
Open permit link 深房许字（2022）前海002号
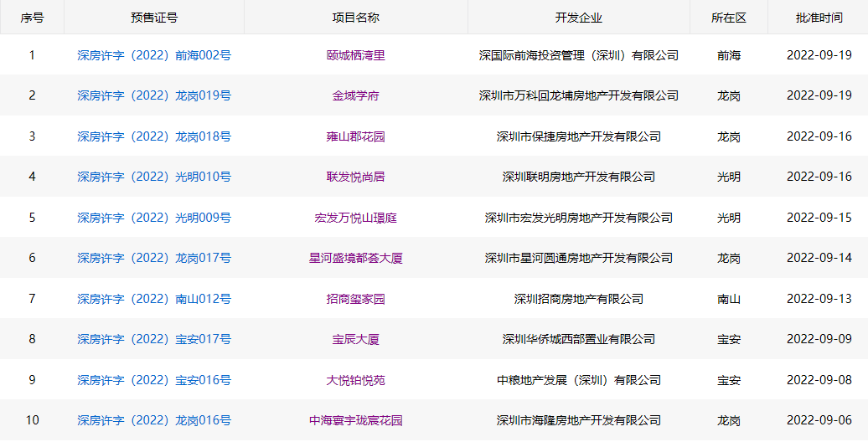(x=154, y=55)
